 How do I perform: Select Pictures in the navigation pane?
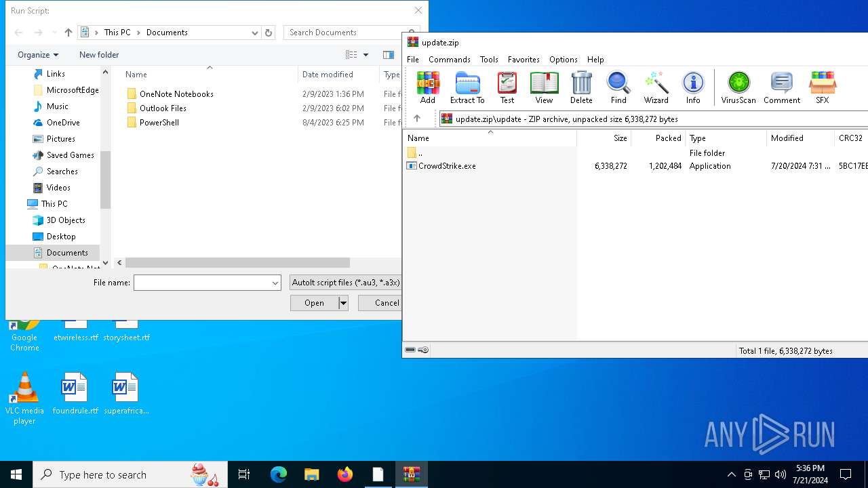[x=54, y=139]
